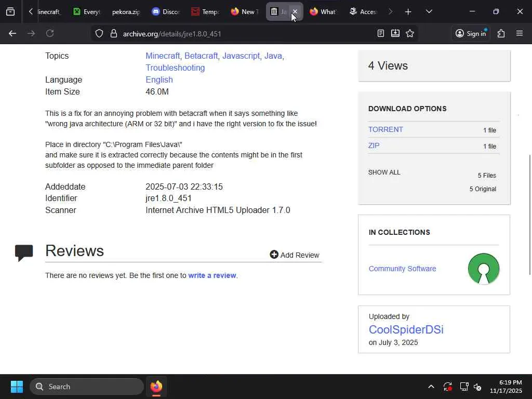Open the Betacraft topic link
The width and height of the screenshot is (532, 399).
[201, 56]
